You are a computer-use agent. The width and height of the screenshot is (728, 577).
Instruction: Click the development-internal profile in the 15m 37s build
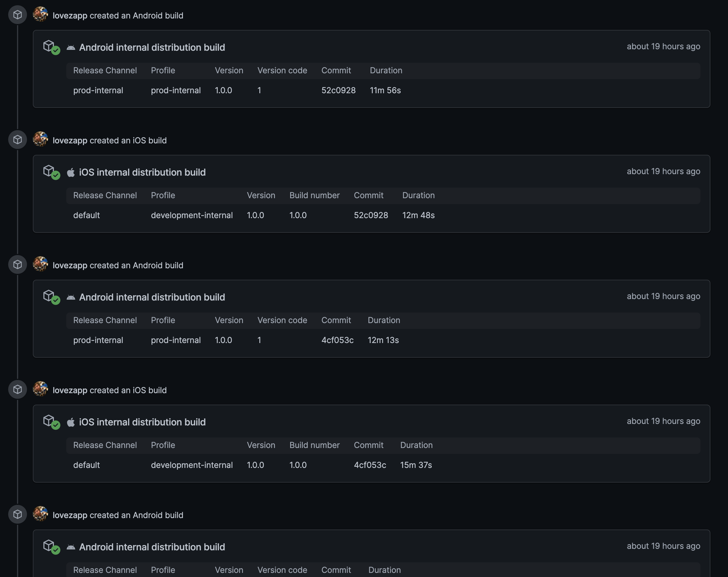(x=192, y=465)
